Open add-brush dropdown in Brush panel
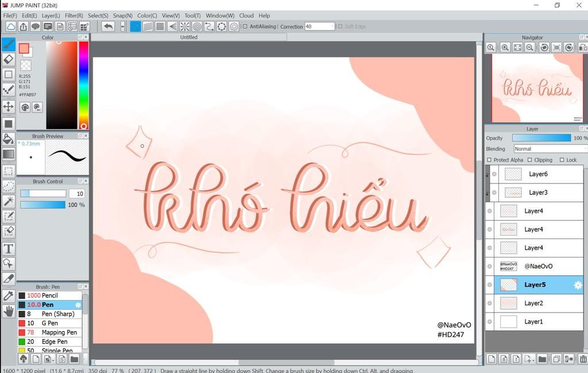 tap(48, 359)
